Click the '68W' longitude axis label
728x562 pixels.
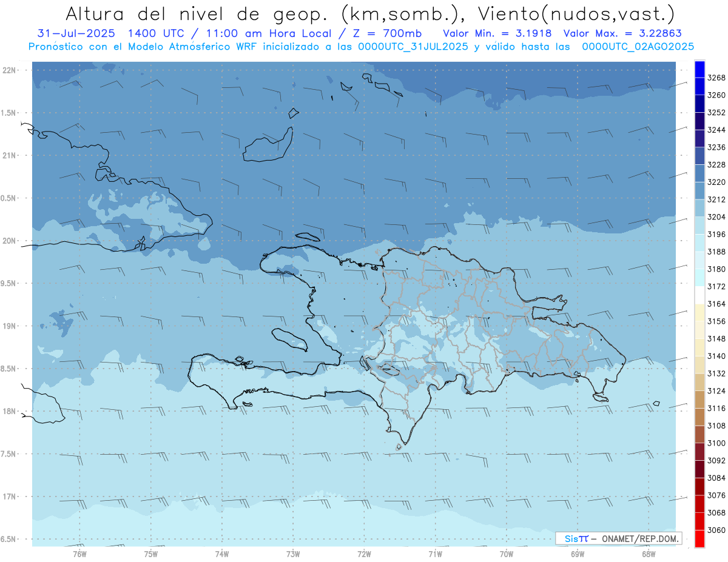pos(649,554)
